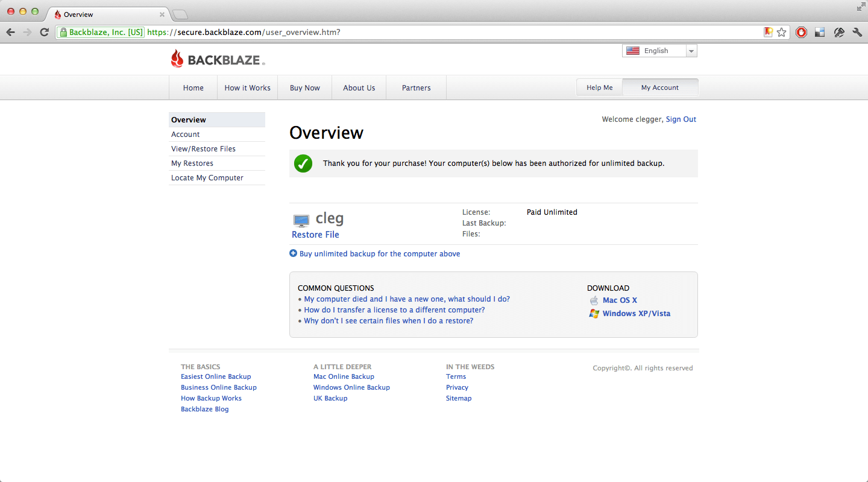
Task: Open 'transfer a license' question link
Action: point(394,309)
